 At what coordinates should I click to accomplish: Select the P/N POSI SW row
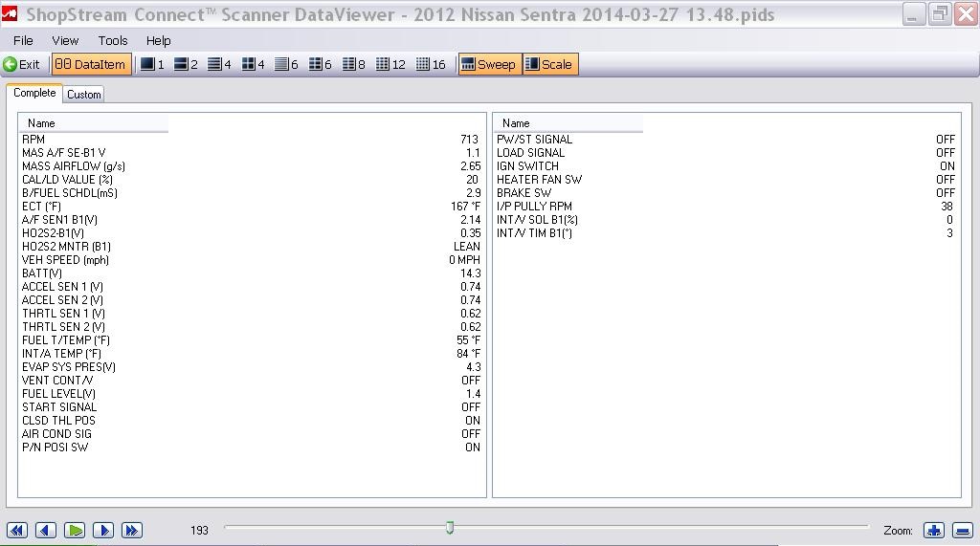click(252, 448)
